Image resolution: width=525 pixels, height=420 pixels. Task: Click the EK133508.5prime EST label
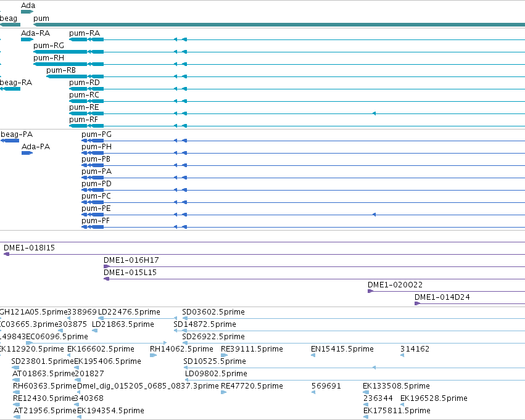point(397,386)
